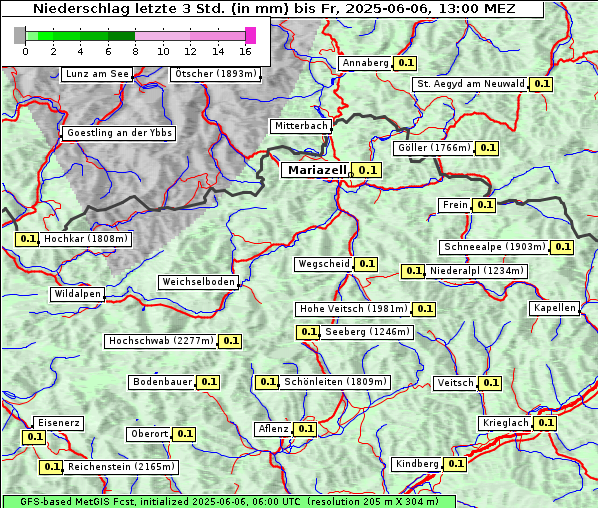Image resolution: width=598 pixels, height=508 pixels.
Task: Click the Wegscheid label
Action: pos(324,264)
